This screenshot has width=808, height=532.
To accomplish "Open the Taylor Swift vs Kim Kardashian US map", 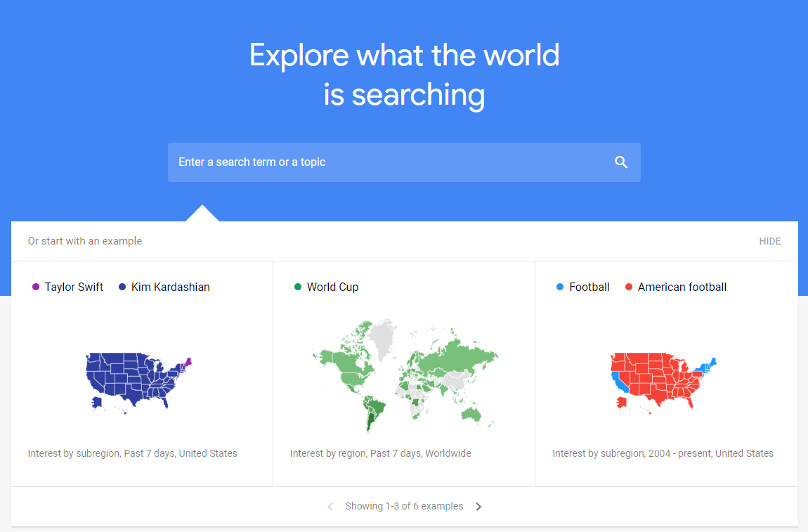I will click(x=138, y=383).
